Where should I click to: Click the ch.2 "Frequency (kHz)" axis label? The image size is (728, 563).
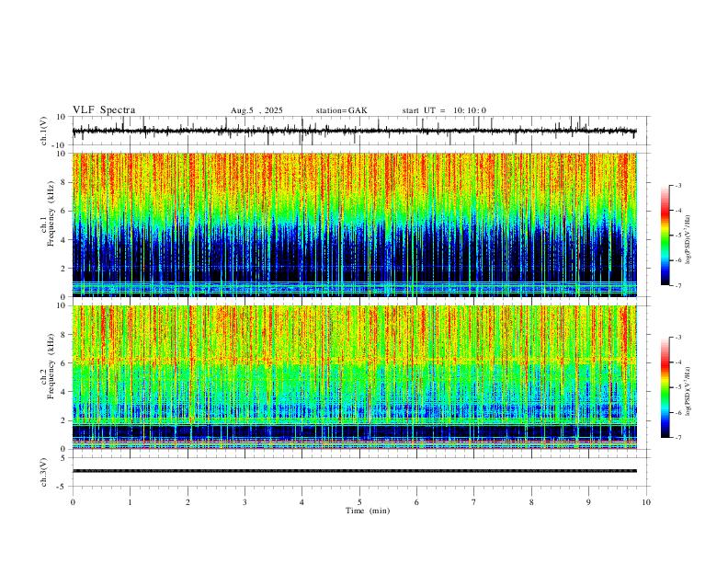coord(51,366)
